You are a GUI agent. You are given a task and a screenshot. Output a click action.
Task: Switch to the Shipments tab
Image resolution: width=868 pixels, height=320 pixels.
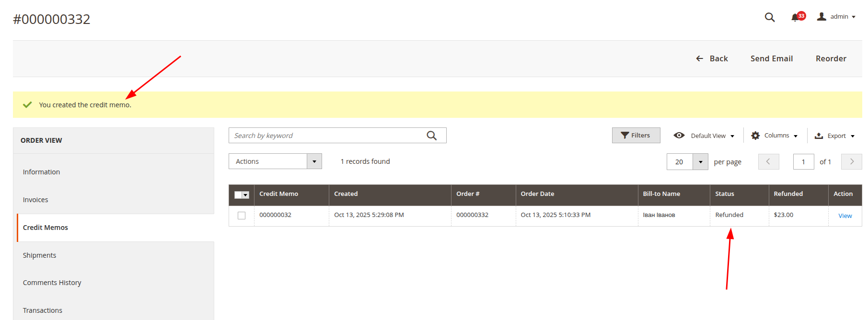pos(39,255)
